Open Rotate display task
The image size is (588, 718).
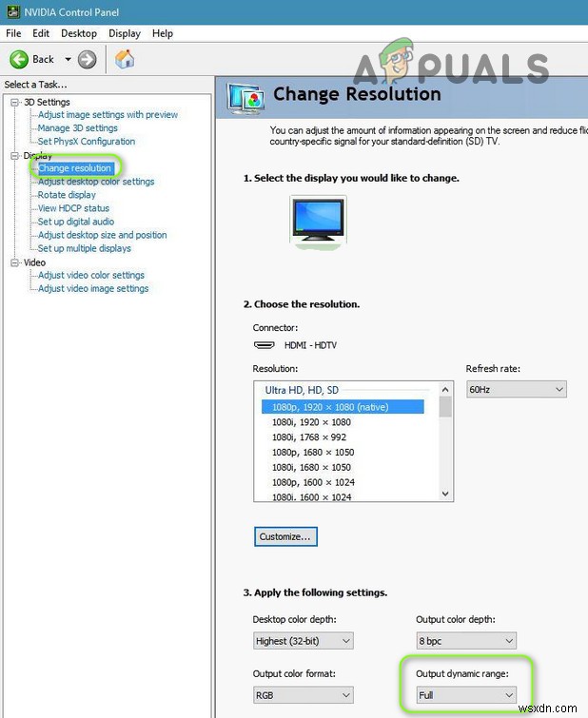(x=67, y=195)
